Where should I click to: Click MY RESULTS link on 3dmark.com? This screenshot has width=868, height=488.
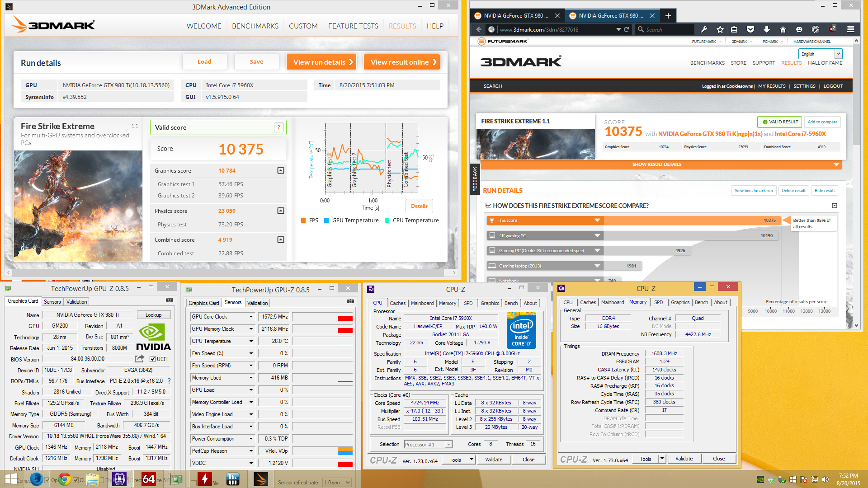[x=772, y=86]
